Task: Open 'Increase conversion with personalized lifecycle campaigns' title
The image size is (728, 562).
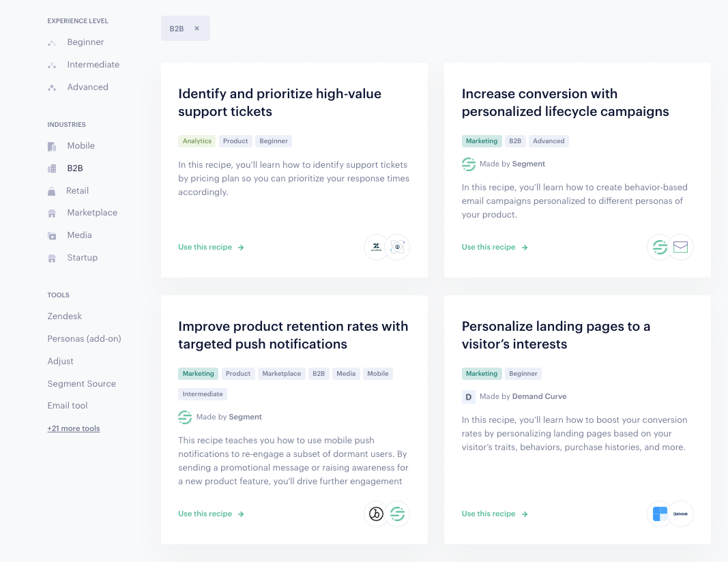Action: click(565, 102)
